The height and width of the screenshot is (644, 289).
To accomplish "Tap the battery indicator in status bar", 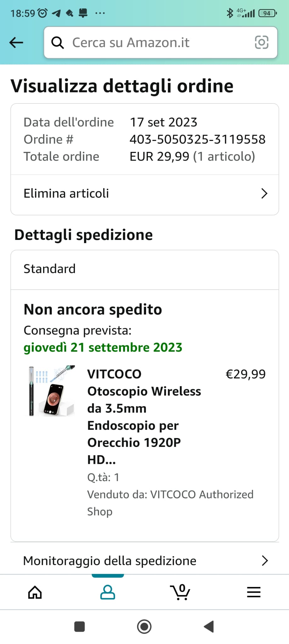I will [x=267, y=13].
